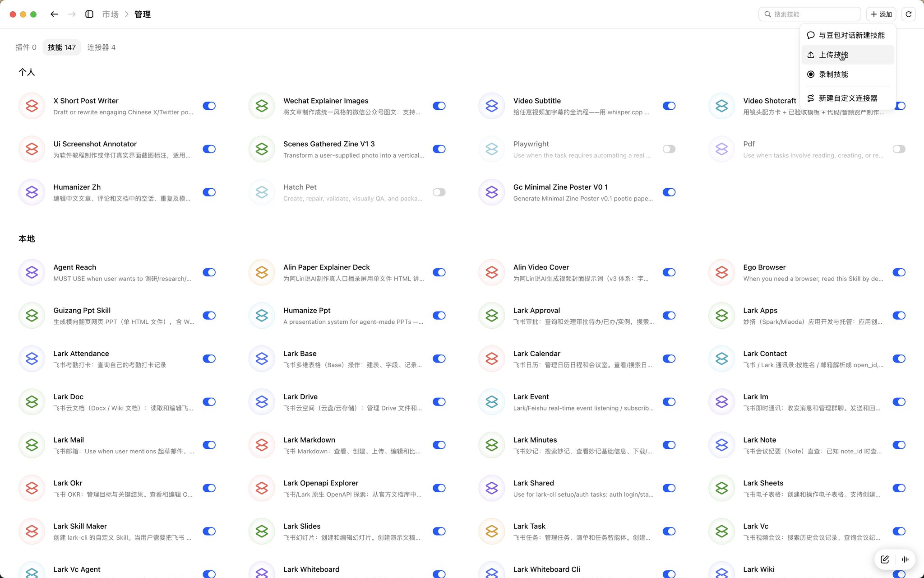Click the Lark Openapi Explorer title
This screenshot has height=578, width=924.
coord(321,483)
